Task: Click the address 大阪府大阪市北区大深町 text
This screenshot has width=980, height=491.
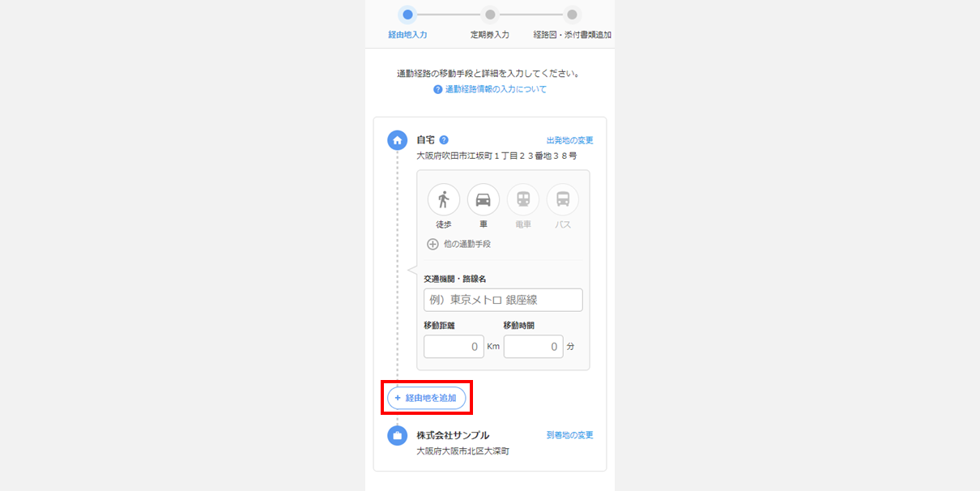Action: pyautogui.click(x=462, y=451)
